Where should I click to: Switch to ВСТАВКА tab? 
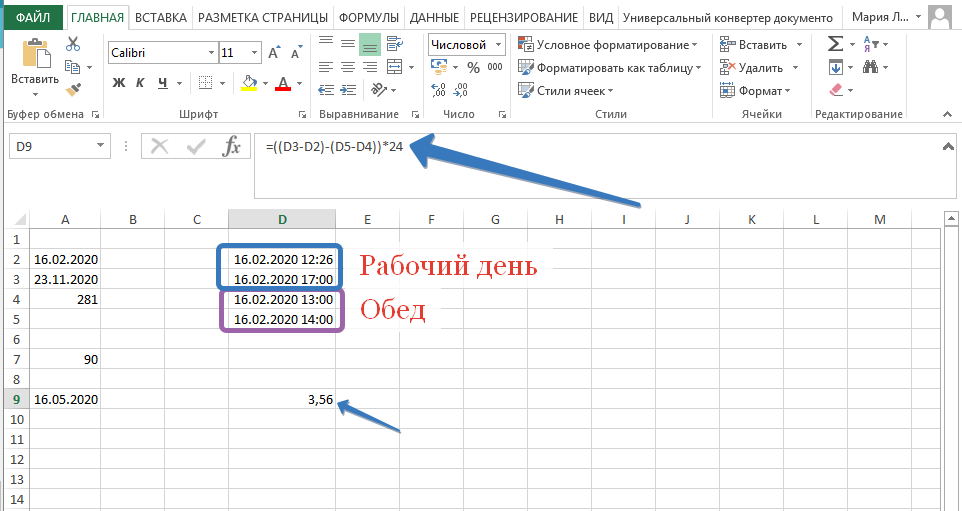(161, 18)
